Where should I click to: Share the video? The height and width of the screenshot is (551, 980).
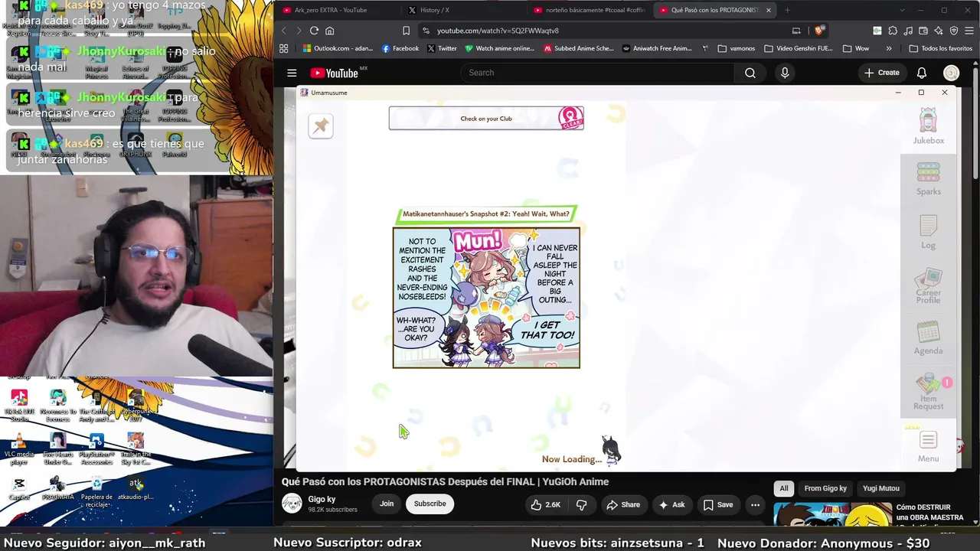623,504
